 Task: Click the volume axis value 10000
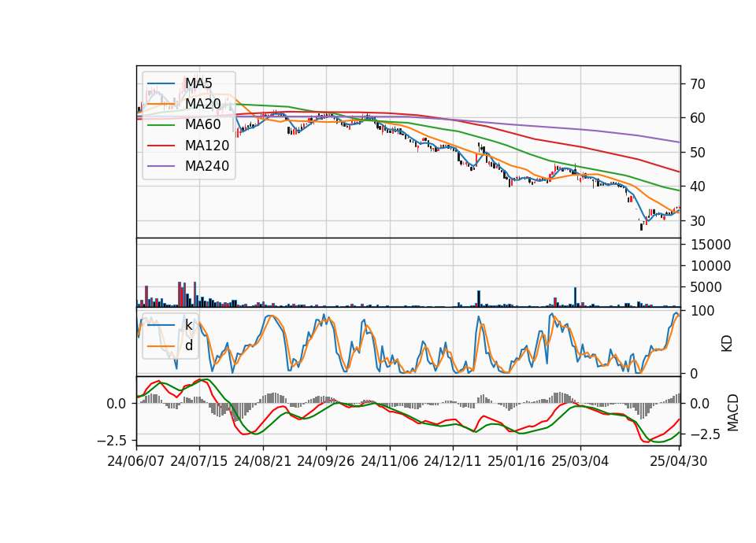tap(711, 266)
